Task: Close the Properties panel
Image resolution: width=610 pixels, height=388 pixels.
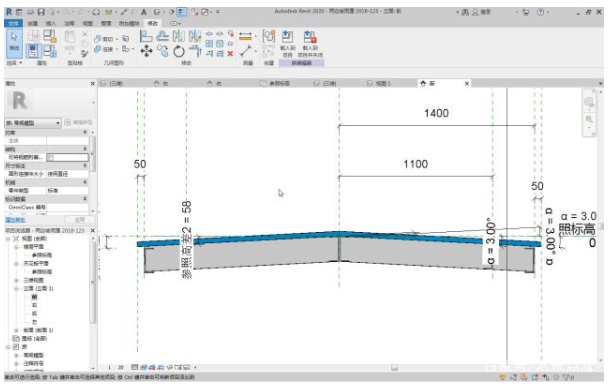Action: (x=93, y=83)
